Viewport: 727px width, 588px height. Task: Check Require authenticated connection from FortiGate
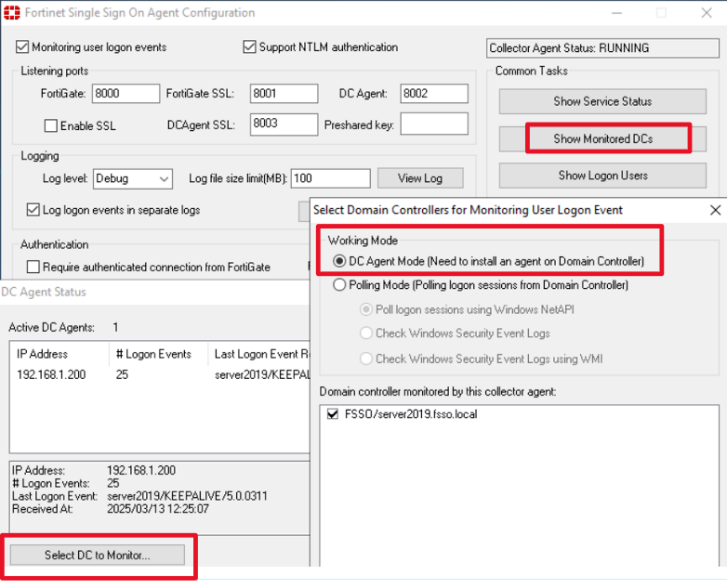(x=33, y=267)
